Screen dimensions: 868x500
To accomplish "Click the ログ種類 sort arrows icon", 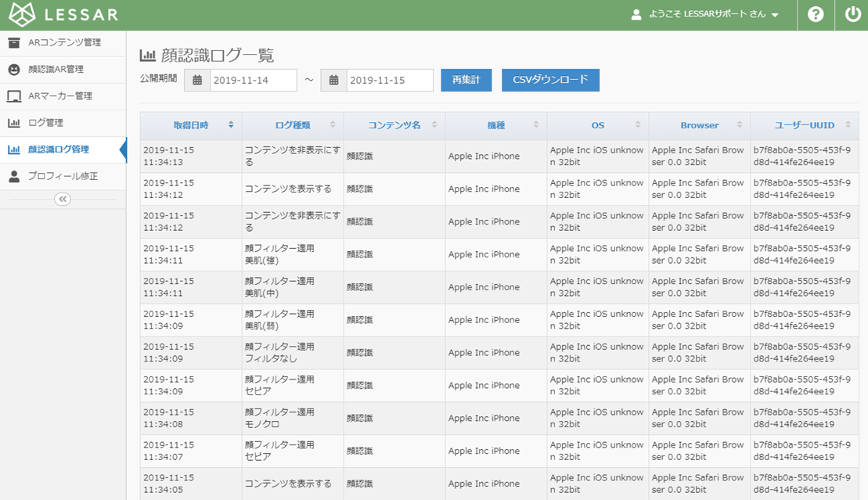I will (333, 125).
